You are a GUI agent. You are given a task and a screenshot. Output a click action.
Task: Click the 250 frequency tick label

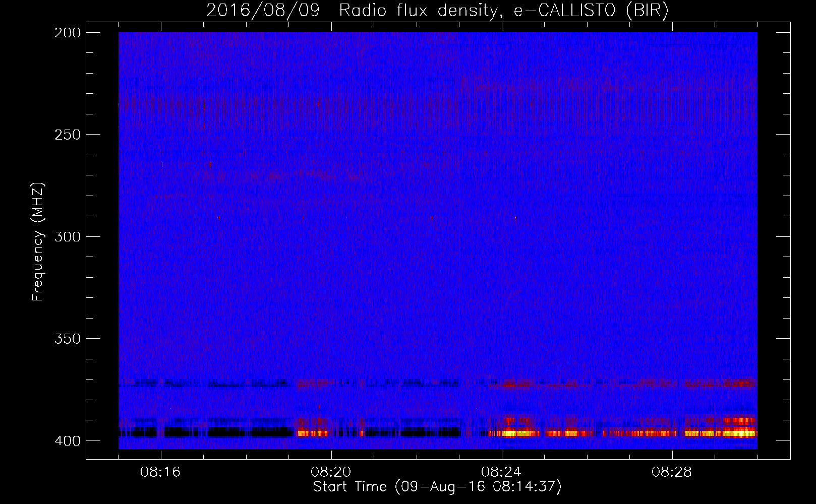click(68, 135)
